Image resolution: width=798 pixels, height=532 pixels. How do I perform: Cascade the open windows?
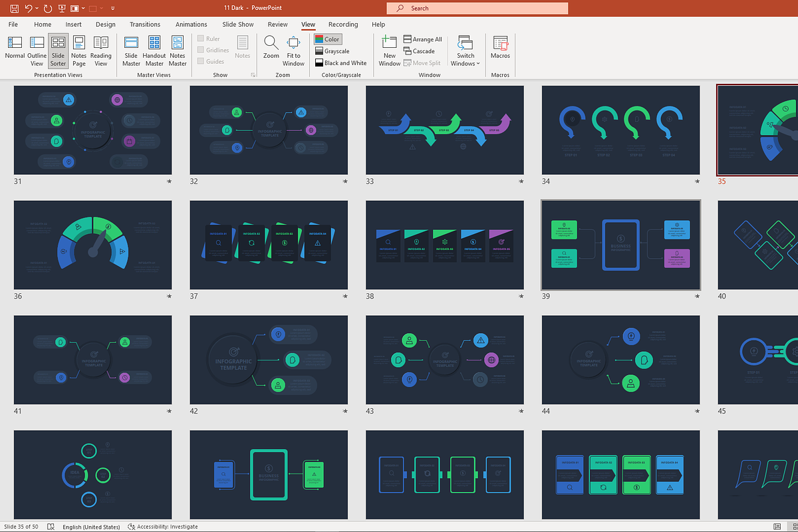pos(419,51)
